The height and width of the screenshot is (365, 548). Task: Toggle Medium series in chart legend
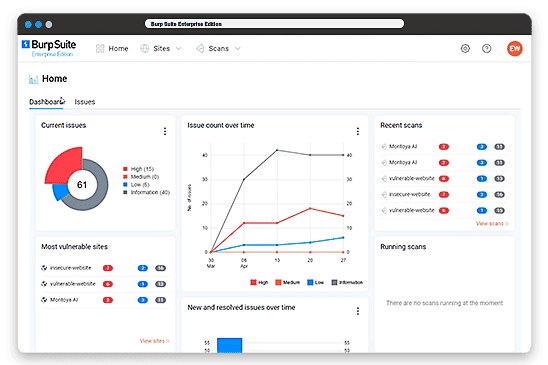coord(288,282)
